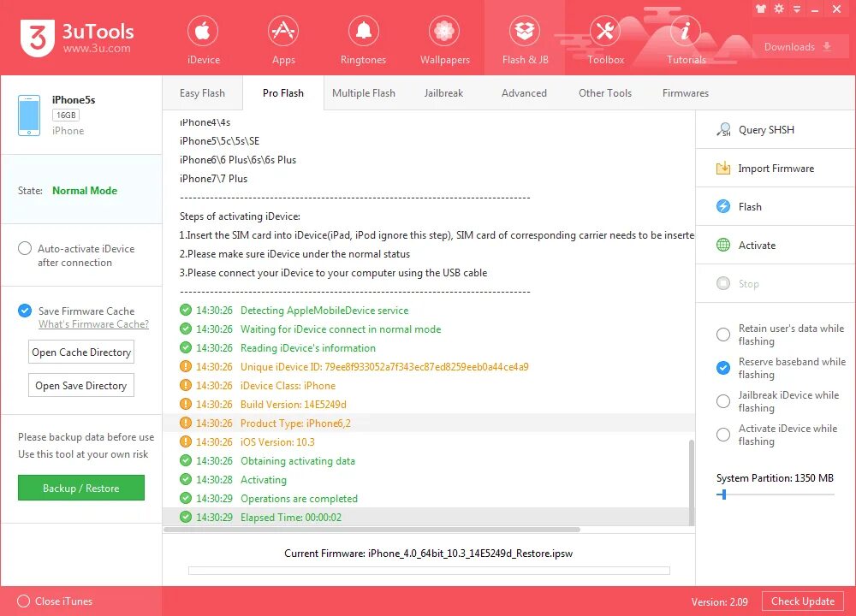Click orange warning icon beside iDevice Class
Image resolution: width=856 pixels, height=616 pixels.
tap(186, 385)
